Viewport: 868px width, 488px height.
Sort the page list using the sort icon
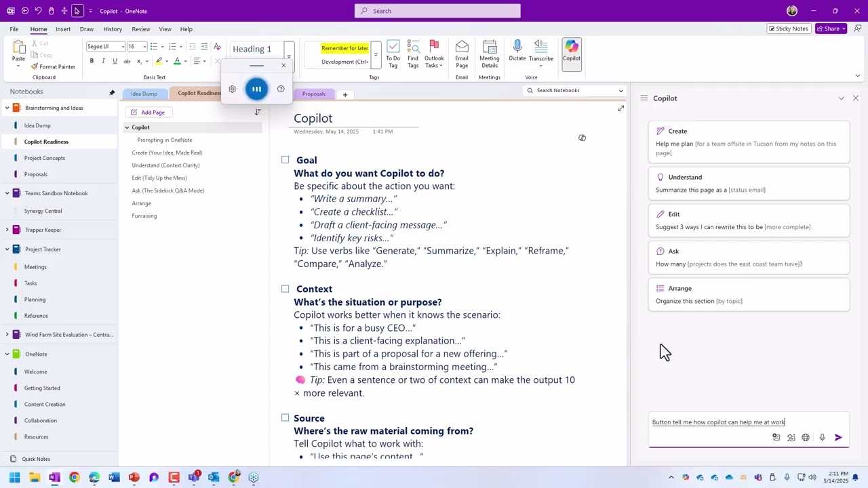[x=258, y=112]
